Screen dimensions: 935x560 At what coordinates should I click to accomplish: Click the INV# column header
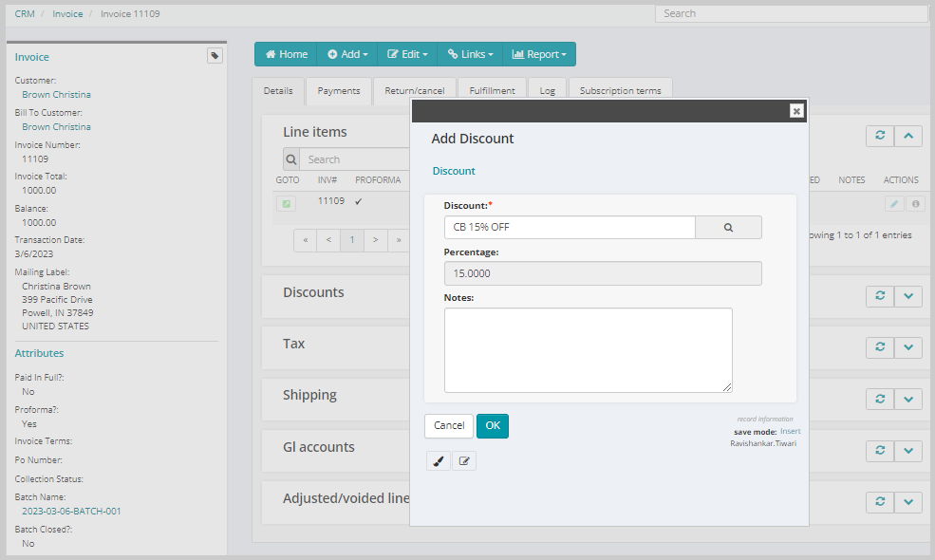pos(327,180)
